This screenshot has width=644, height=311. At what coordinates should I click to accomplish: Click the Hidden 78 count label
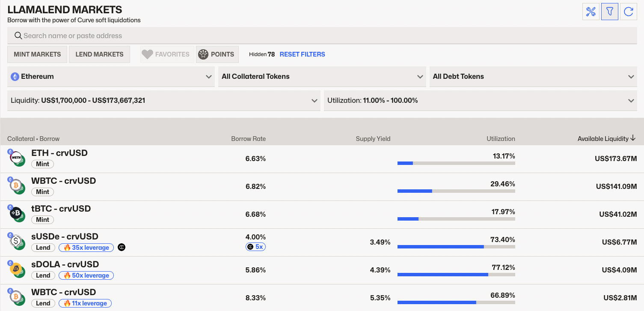tap(262, 54)
